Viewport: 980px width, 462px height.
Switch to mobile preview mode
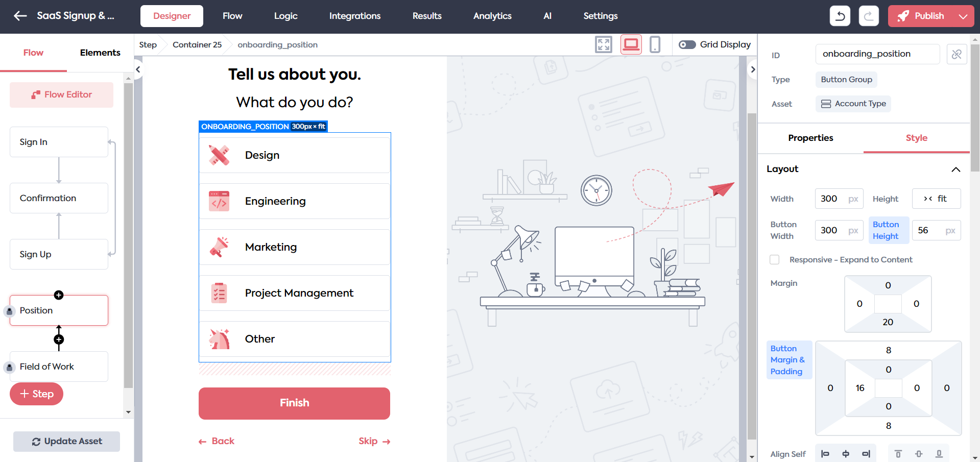pos(655,44)
